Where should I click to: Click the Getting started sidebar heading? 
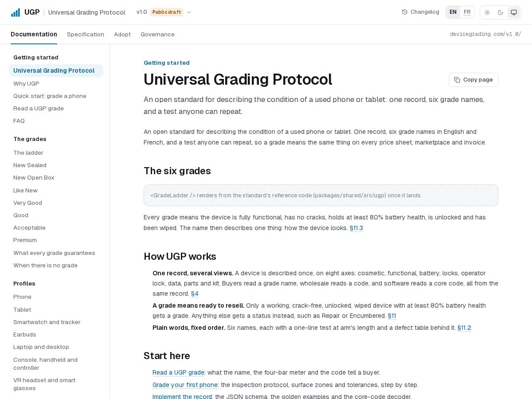click(x=36, y=57)
